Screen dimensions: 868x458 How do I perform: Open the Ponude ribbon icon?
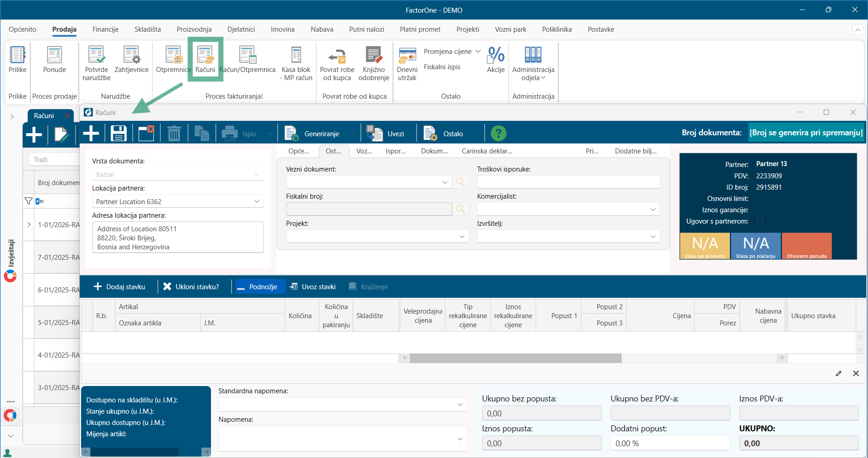coord(54,60)
